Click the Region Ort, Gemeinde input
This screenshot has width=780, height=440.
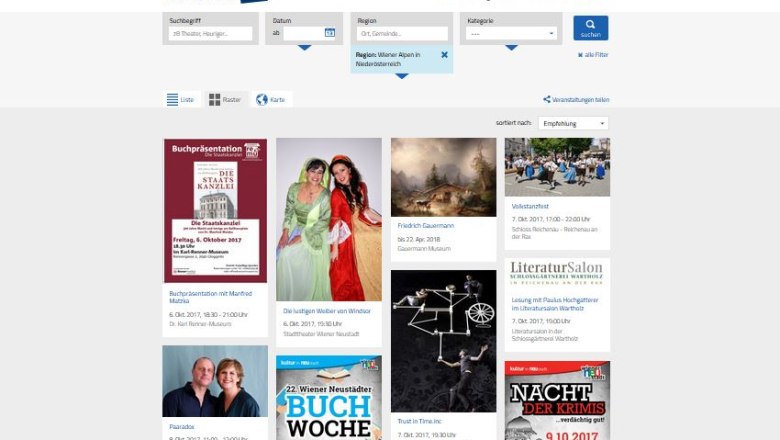[402, 33]
